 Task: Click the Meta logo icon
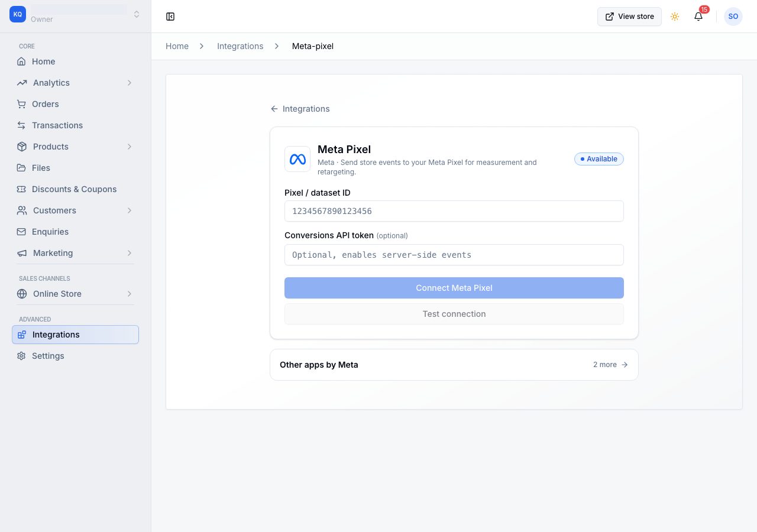tap(297, 159)
